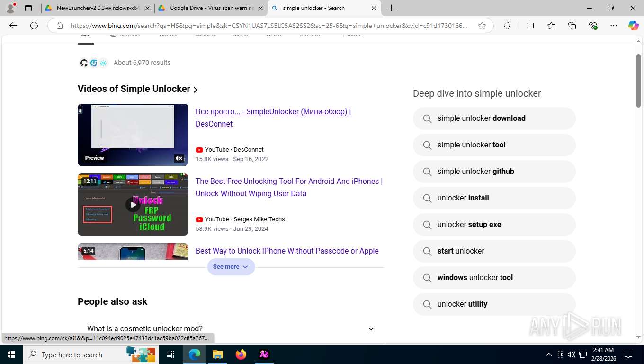Search start unlocker suggestion
Screen dimensions: 644x364
click(494, 251)
